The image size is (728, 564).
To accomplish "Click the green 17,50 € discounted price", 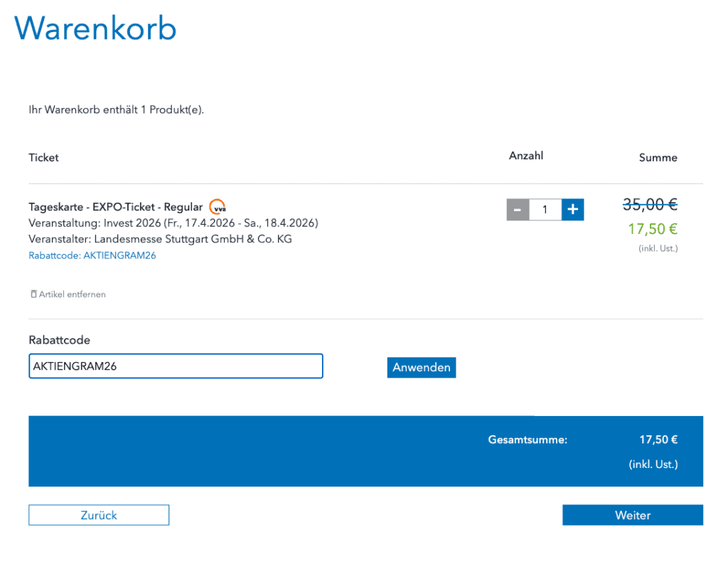I will coord(652,229).
